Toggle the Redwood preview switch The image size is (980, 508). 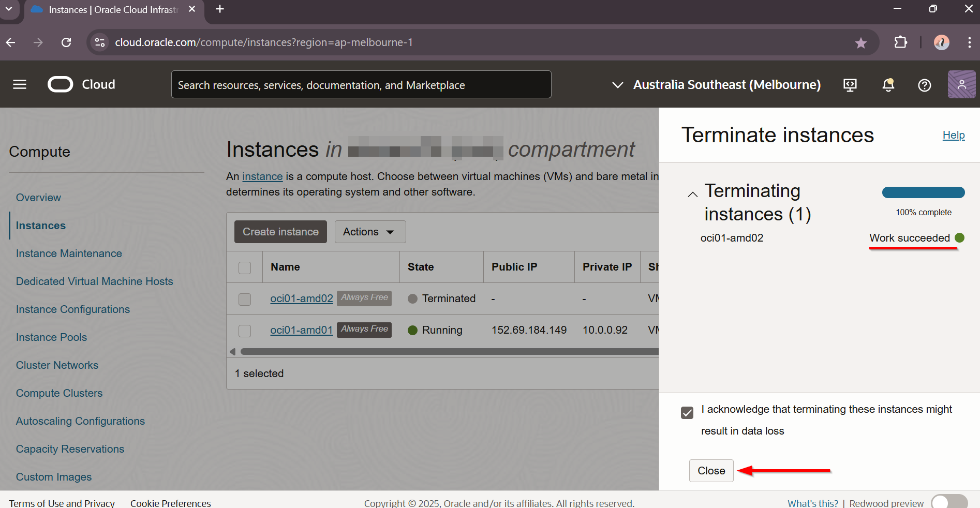(949, 502)
